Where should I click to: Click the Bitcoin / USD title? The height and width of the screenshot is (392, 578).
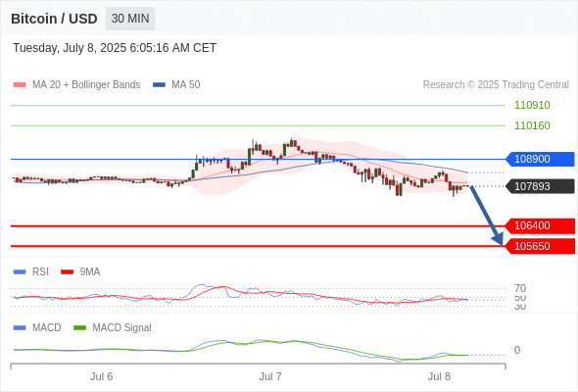pyautogui.click(x=54, y=19)
